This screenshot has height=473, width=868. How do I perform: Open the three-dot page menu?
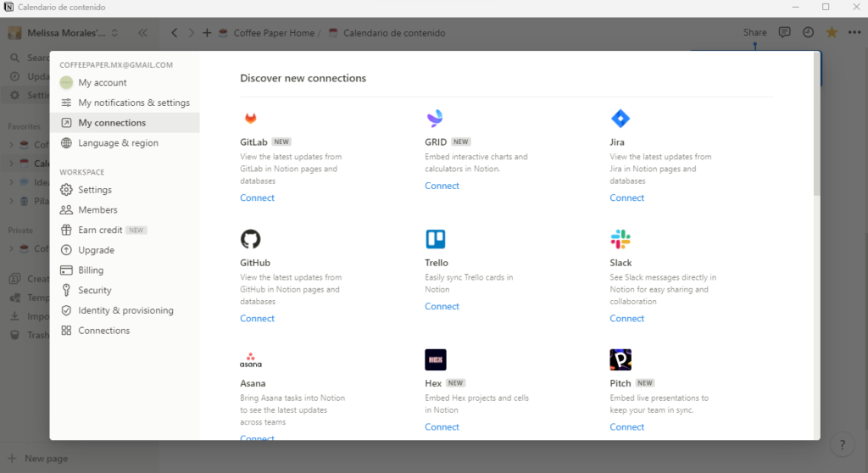tap(854, 33)
